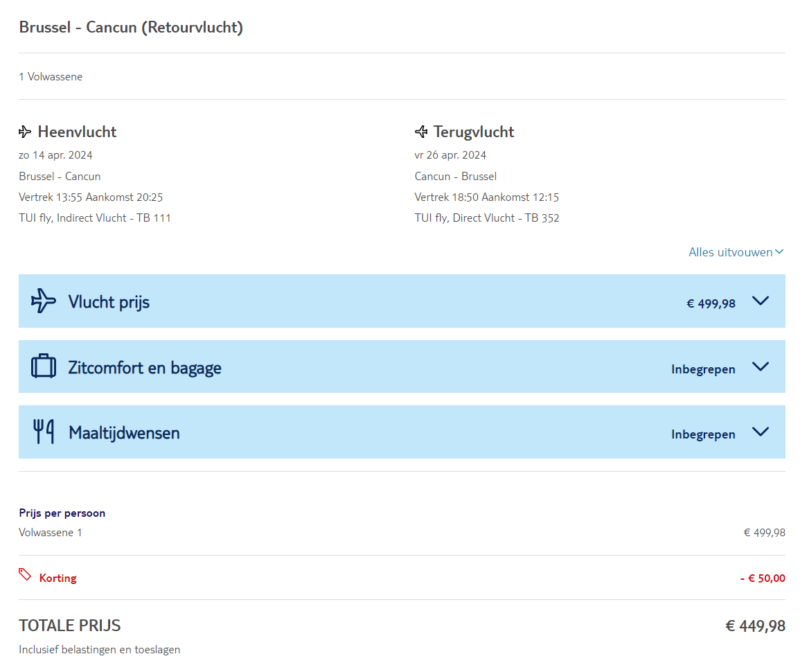The width and height of the screenshot is (807, 672).
Task: Click Inbegrepen label in the Zitcomfort row
Action: 703,369
